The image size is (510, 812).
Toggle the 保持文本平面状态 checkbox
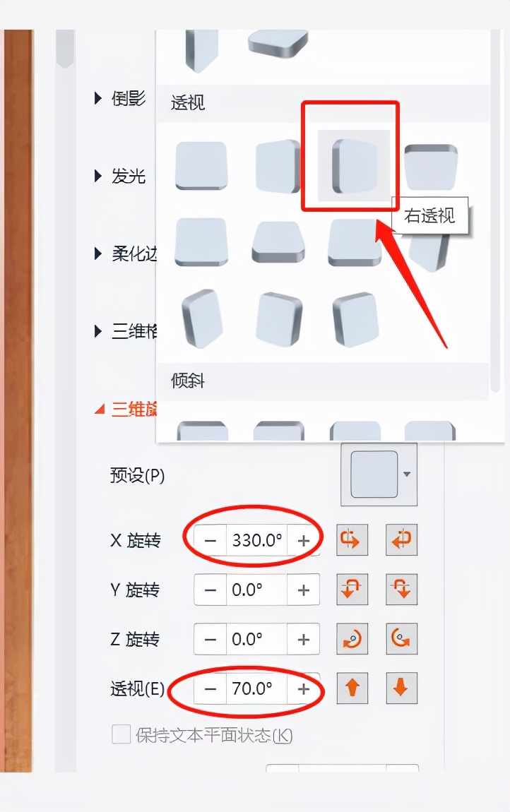click(x=121, y=734)
